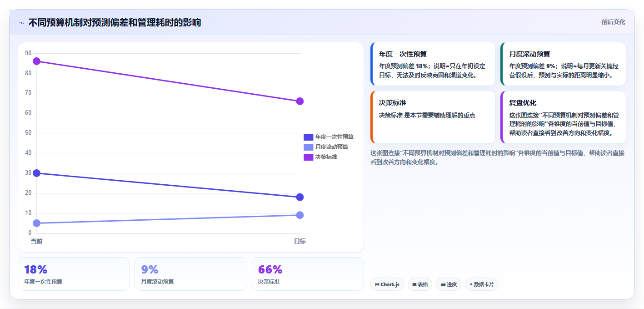The image size is (644, 309).
Task: Click the y-axis value 90
Action: (28, 53)
